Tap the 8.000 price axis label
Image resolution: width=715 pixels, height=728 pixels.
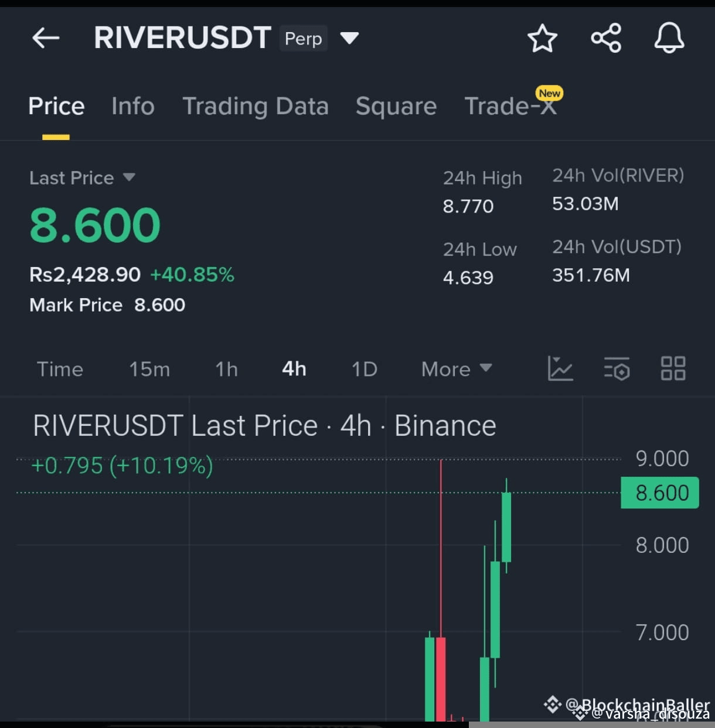tap(662, 545)
